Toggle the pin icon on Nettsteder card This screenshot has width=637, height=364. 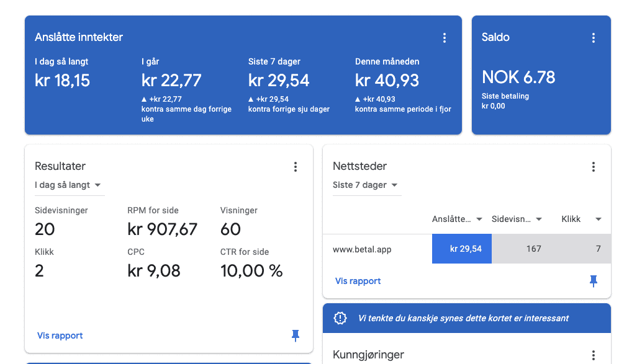pyautogui.click(x=594, y=281)
